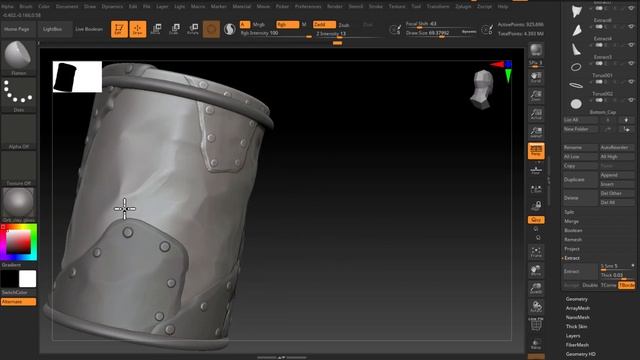Screen dimensions: 640x360
Task: Click the Extract button
Action: point(580,271)
